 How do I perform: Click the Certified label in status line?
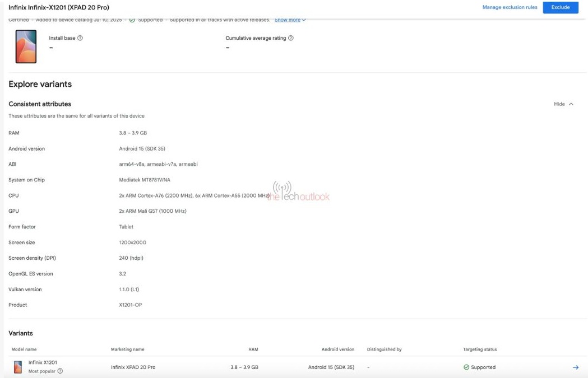tap(19, 19)
